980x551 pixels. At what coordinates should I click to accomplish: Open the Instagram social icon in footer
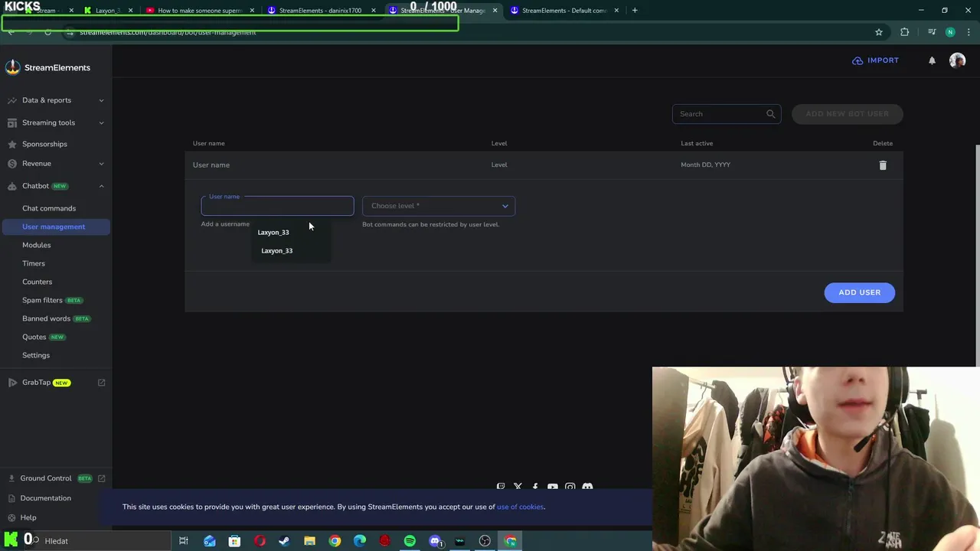[x=570, y=487]
